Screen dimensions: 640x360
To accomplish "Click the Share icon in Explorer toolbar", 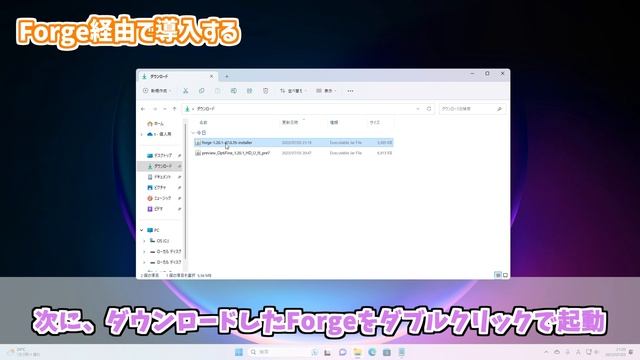I will click(249, 91).
